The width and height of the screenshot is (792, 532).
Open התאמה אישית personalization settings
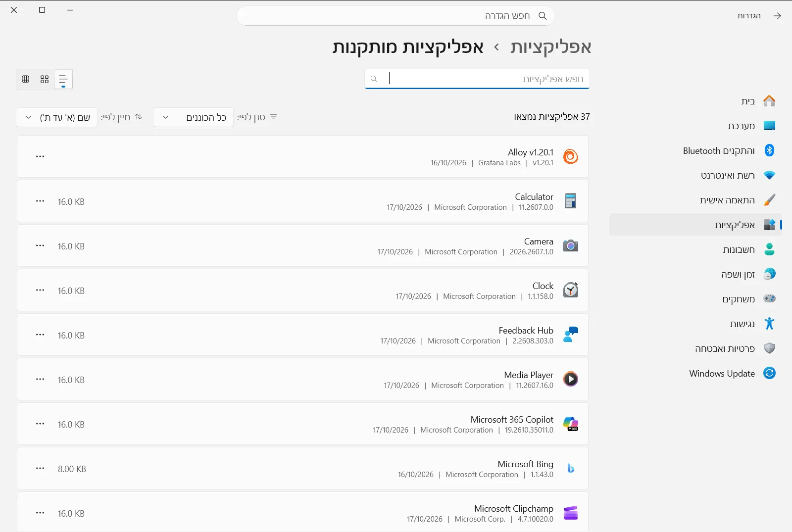click(x=695, y=200)
